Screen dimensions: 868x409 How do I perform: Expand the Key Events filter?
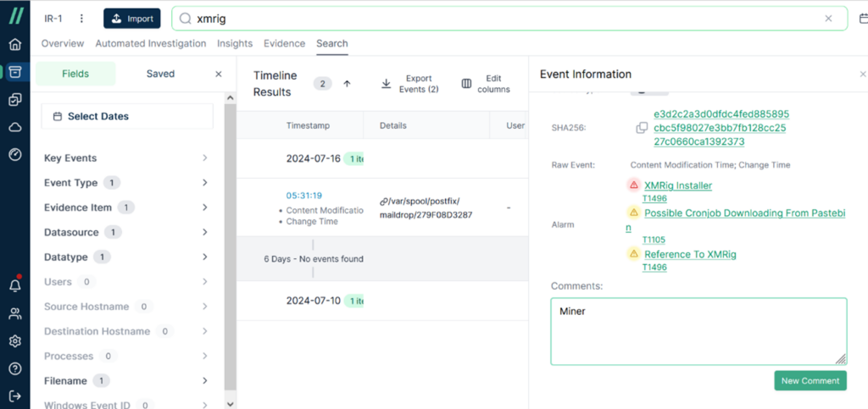tap(205, 158)
